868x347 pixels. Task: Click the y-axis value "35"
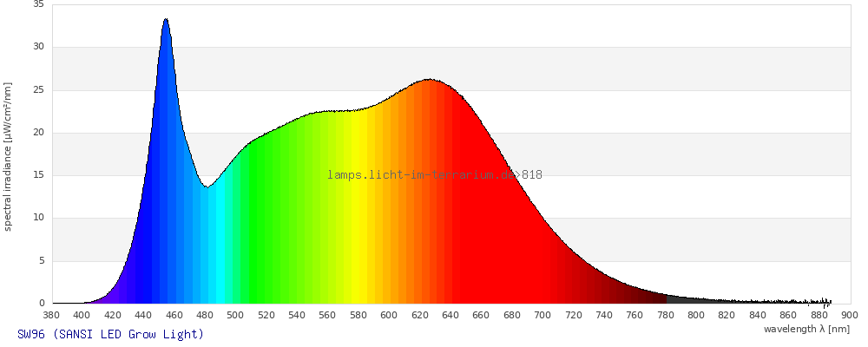tap(39, 4)
